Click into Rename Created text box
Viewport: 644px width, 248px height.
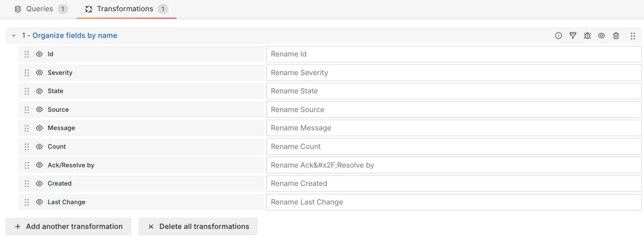[453, 184]
